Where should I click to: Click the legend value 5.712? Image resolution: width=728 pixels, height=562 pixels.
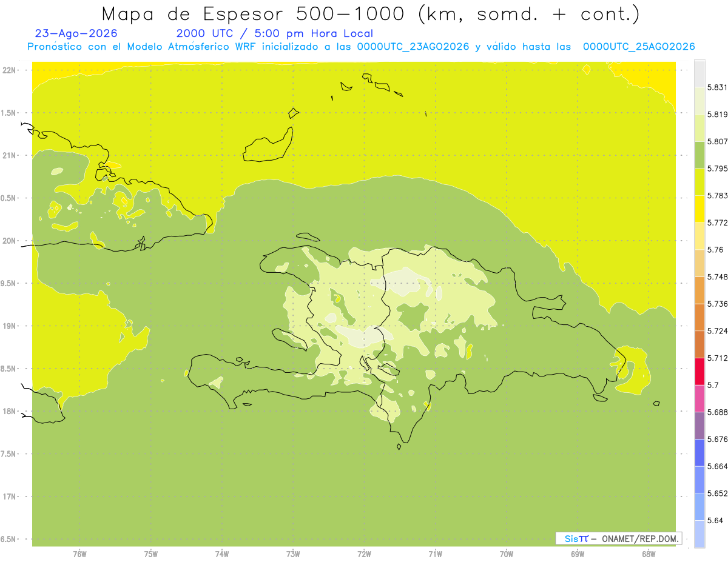coord(718,358)
